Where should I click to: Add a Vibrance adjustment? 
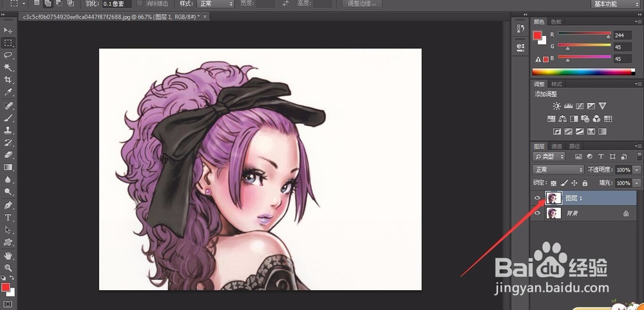(603, 105)
